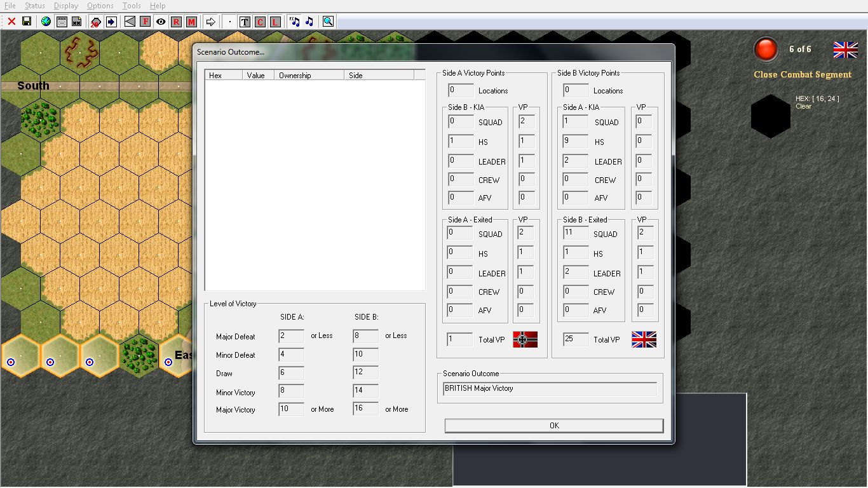
Task: Click the document icon marked with xx
Action: 77,22
